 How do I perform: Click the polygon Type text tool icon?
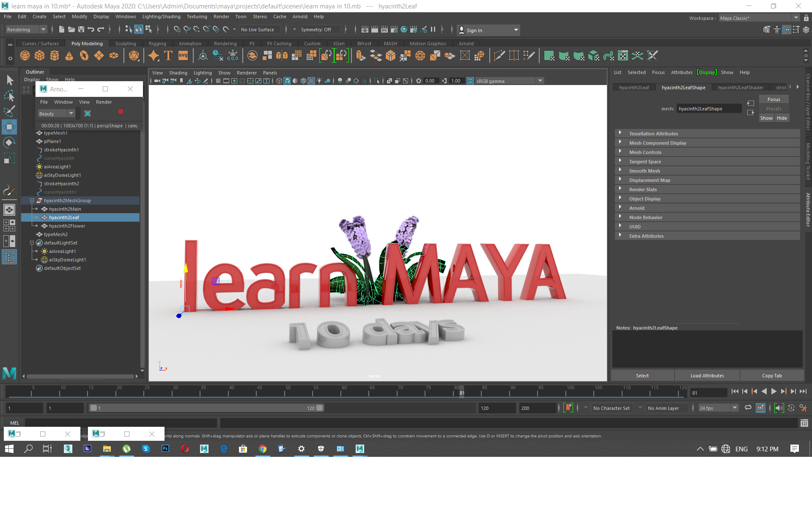click(x=168, y=56)
